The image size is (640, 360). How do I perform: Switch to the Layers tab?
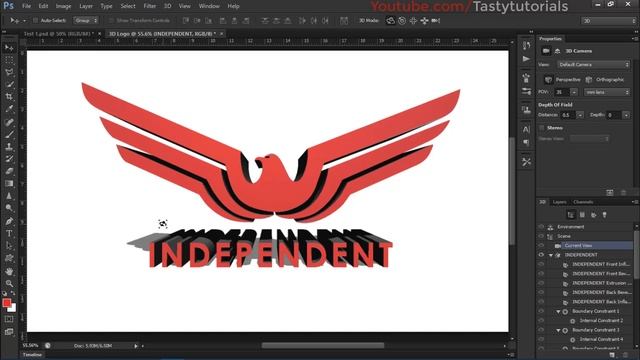[559, 202]
